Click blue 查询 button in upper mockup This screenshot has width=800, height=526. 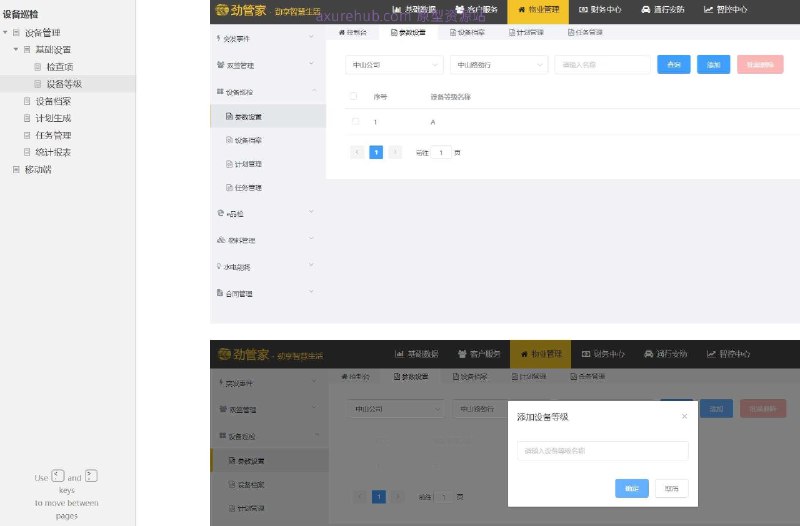click(673, 65)
